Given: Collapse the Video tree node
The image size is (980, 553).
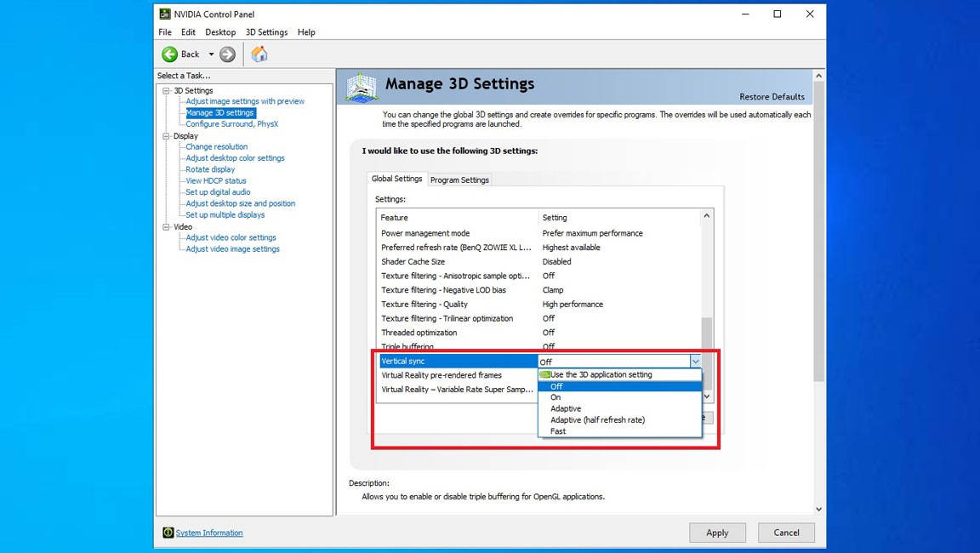Looking at the screenshot, I should 167,227.
